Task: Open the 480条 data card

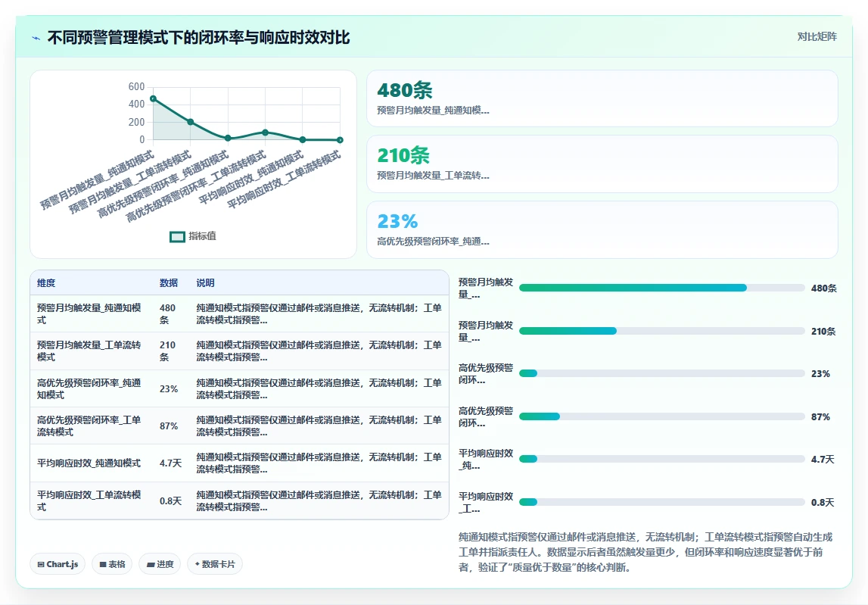Action: pos(602,98)
